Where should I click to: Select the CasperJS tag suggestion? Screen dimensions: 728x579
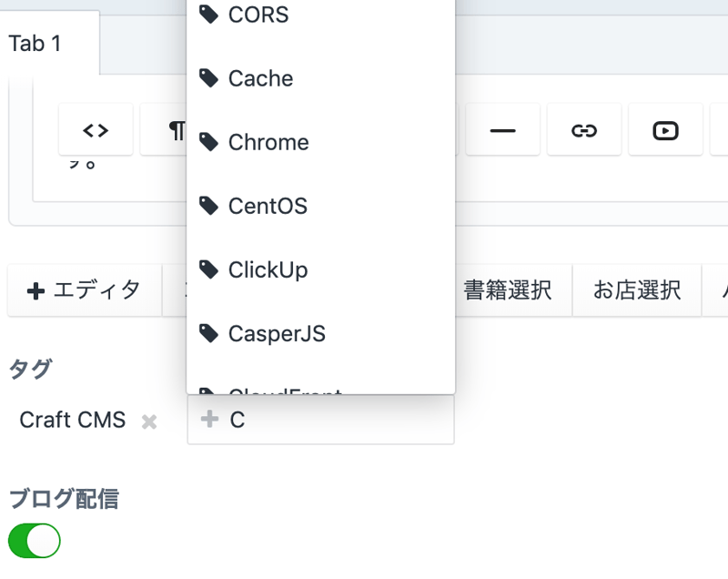click(x=277, y=333)
